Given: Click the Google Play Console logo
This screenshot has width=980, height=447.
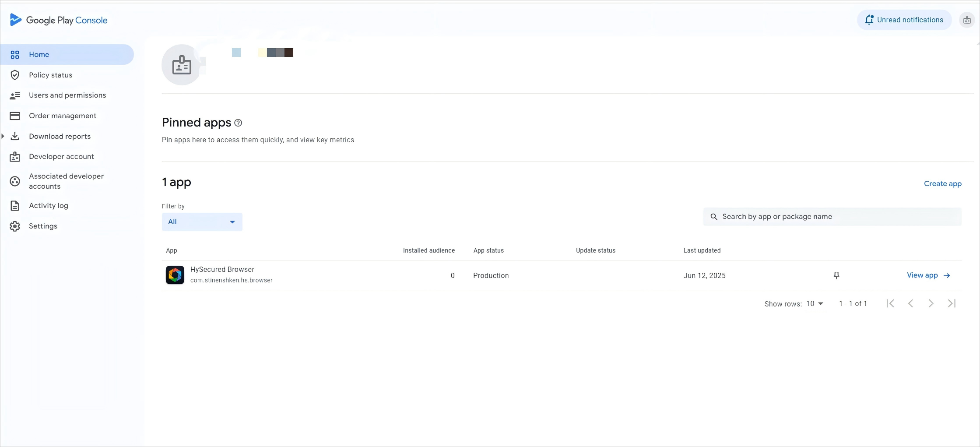Looking at the screenshot, I should coord(58,20).
